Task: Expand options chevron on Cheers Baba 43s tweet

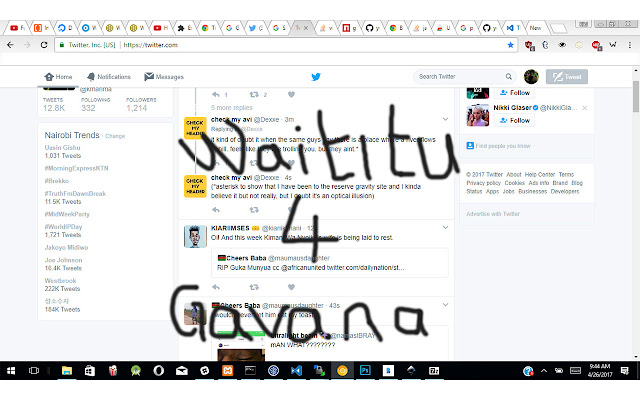Action: (x=445, y=304)
